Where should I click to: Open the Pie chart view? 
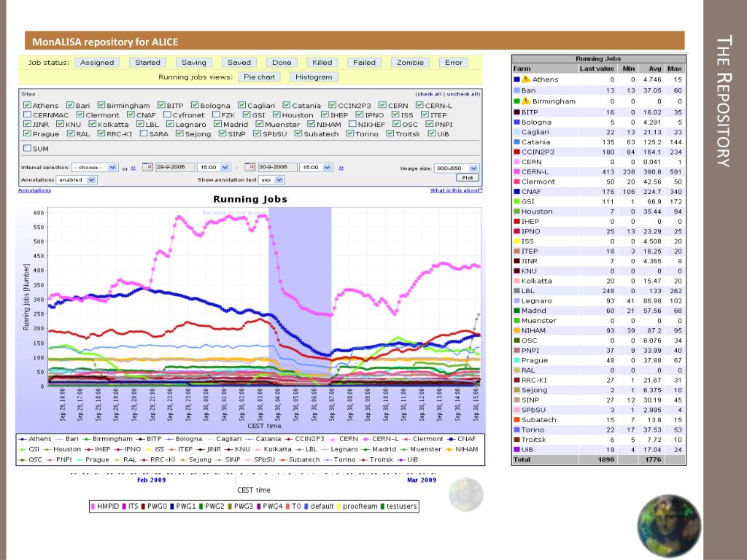259,77
